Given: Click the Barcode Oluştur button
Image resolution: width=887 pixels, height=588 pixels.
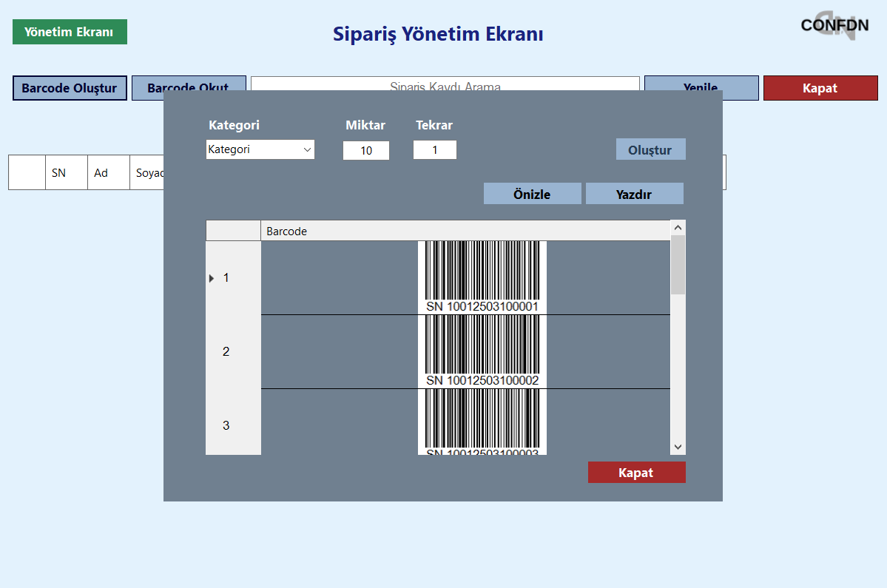Looking at the screenshot, I should pyautogui.click(x=70, y=87).
